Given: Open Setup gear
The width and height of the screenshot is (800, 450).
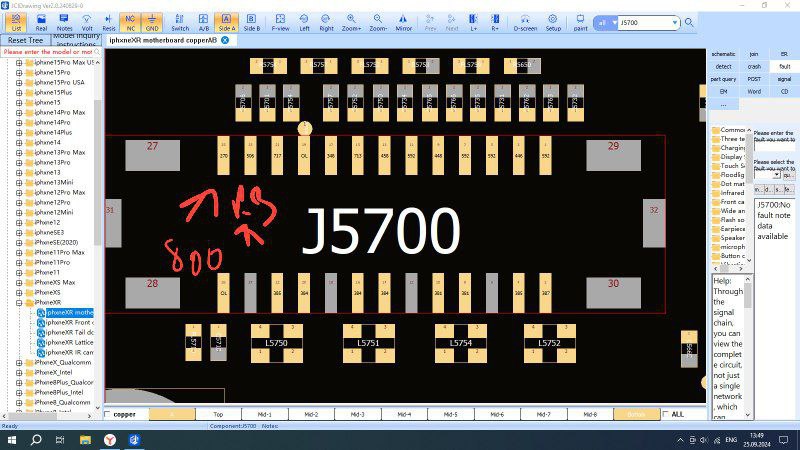Looking at the screenshot, I should click(553, 22).
